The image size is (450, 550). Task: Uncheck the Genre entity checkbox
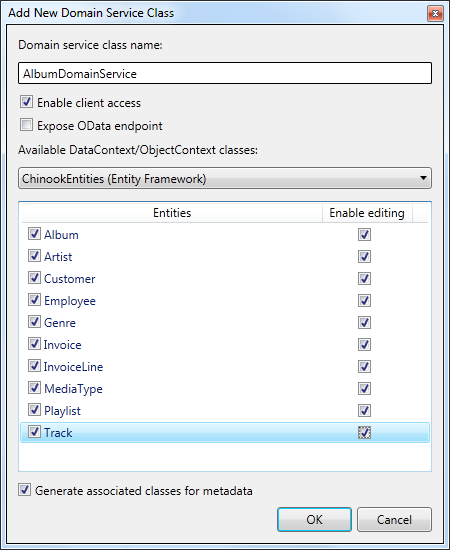[x=34, y=322]
